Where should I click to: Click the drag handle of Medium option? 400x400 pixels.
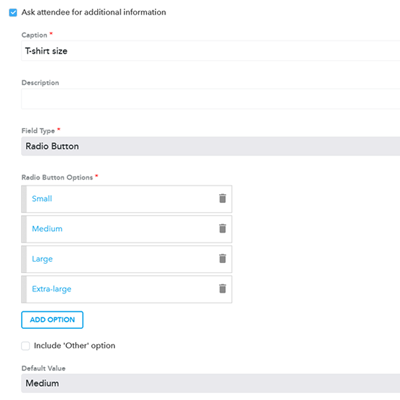tap(24, 229)
